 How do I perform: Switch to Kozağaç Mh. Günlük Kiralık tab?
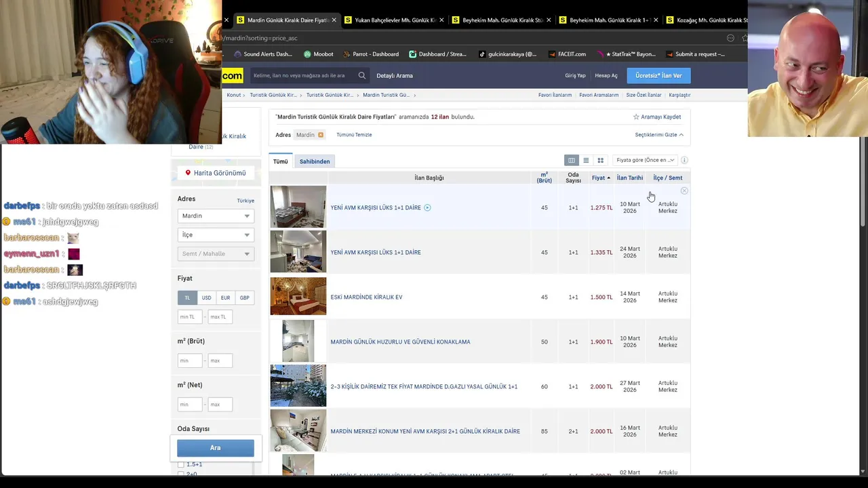pyautogui.click(x=705, y=20)
